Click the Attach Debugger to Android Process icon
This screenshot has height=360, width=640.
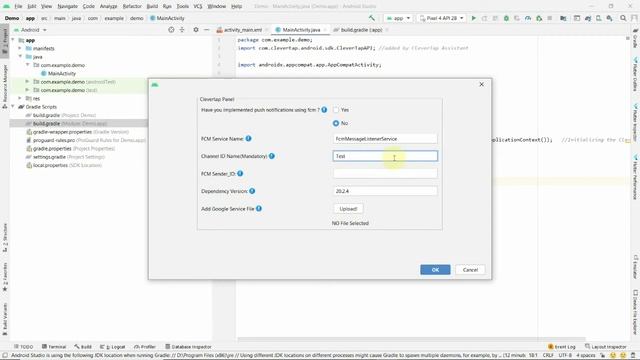[x=539, y=18]
